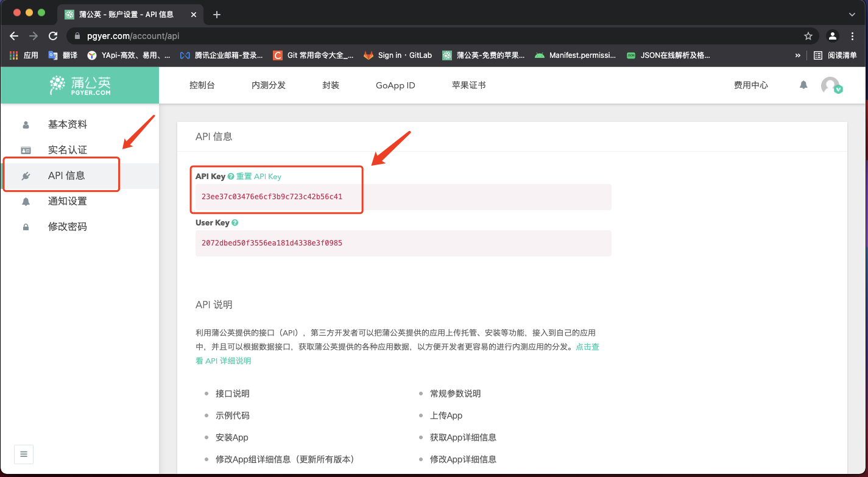Bookmark this page with the star icon
The width and height of the screenshot is (868, 477).
pyautogui.click(x=808, y=36)
